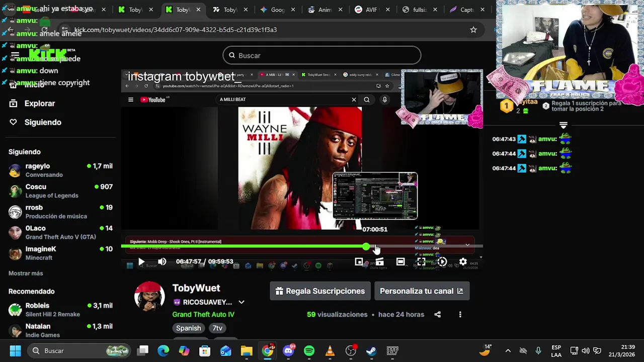This screenshot has width=644, height=362.
Task: Open Windows Start menu
Action: click(15, 350)
